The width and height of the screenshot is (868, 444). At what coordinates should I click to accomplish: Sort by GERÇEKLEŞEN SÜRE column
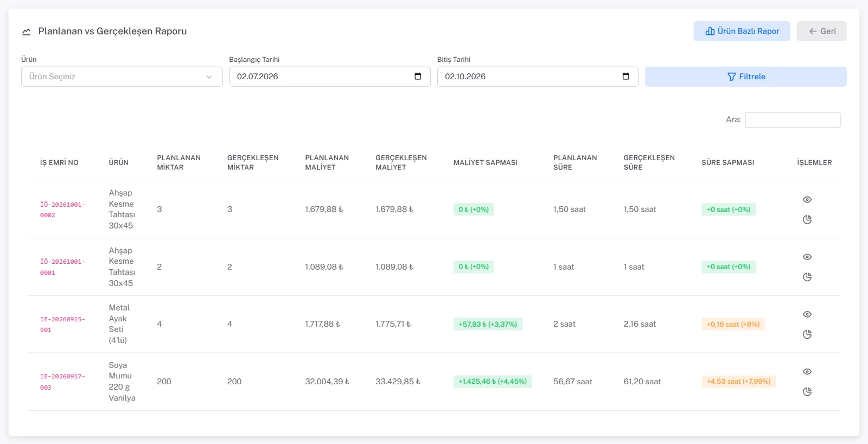[649, 162]
